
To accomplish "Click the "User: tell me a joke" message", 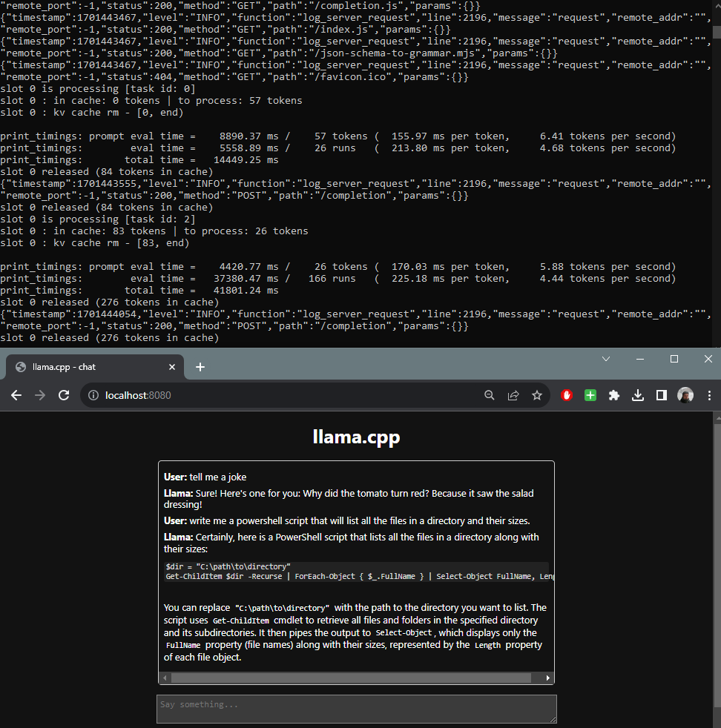I will [205, 477].
